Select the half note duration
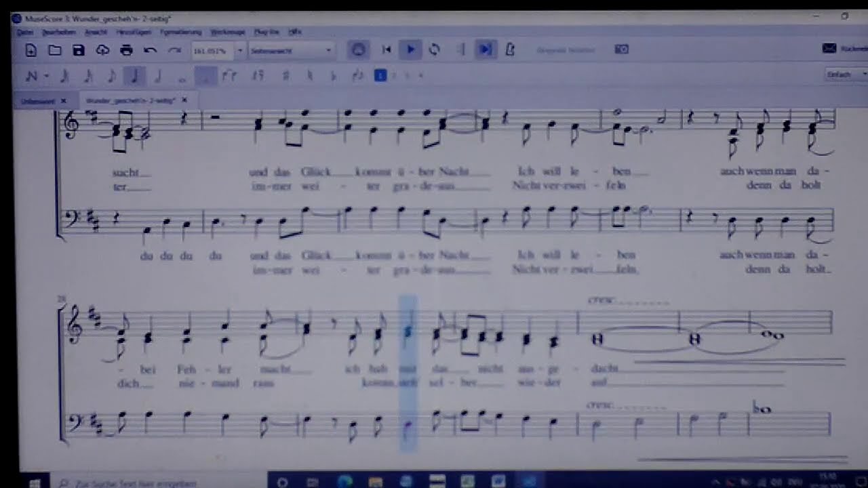Viewport: 868px width, 488px height. [158, 75]
